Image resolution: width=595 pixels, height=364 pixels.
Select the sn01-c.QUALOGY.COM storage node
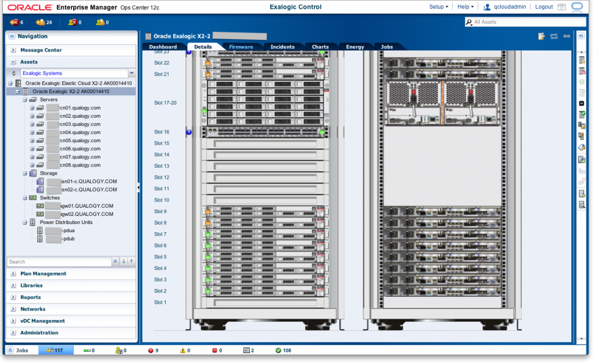89,182
